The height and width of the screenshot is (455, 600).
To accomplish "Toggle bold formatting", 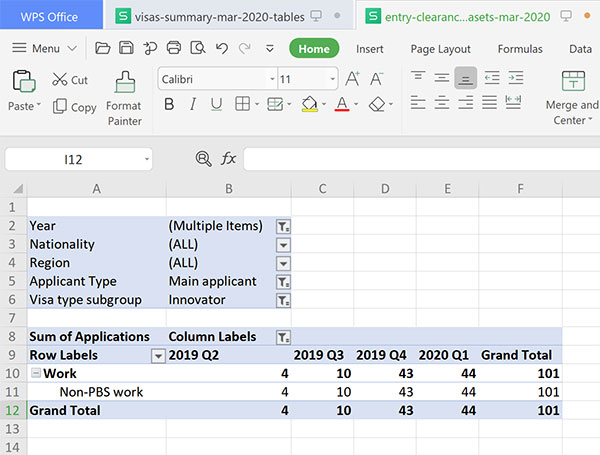I will click(x=169, y=104).
